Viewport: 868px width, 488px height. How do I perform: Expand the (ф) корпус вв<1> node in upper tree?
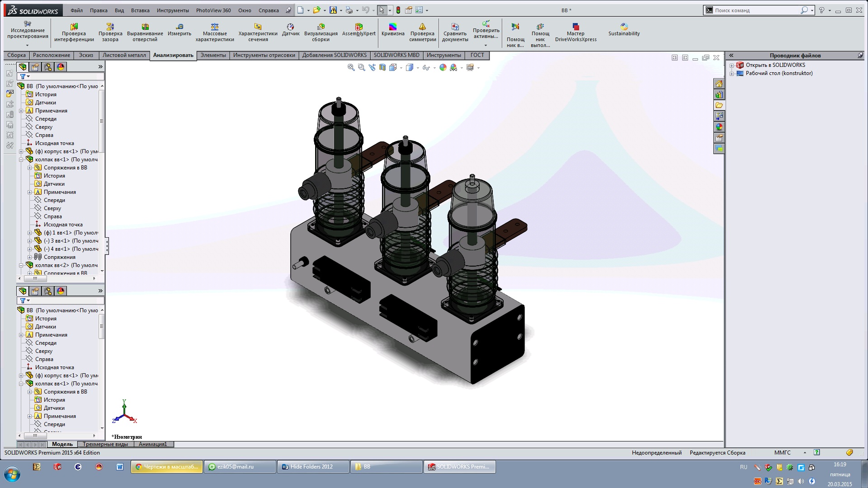pyautogui.click(x=21, y=151)
